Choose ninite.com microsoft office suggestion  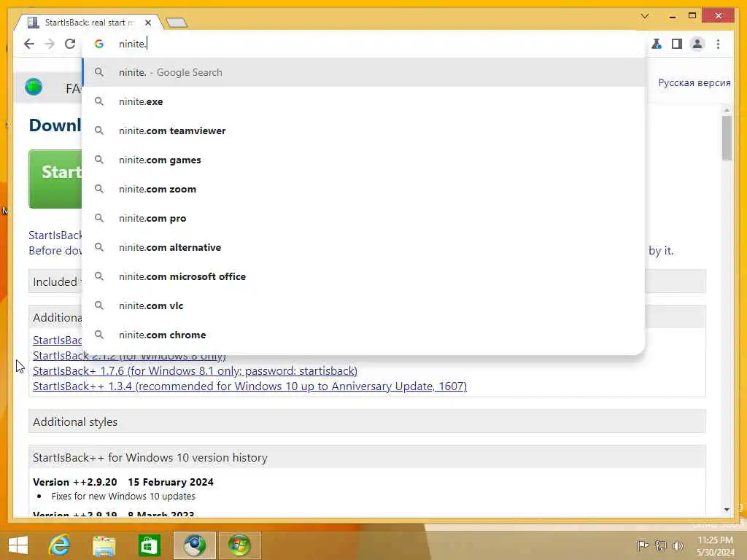pyautogui.click(x=363, y=276)
